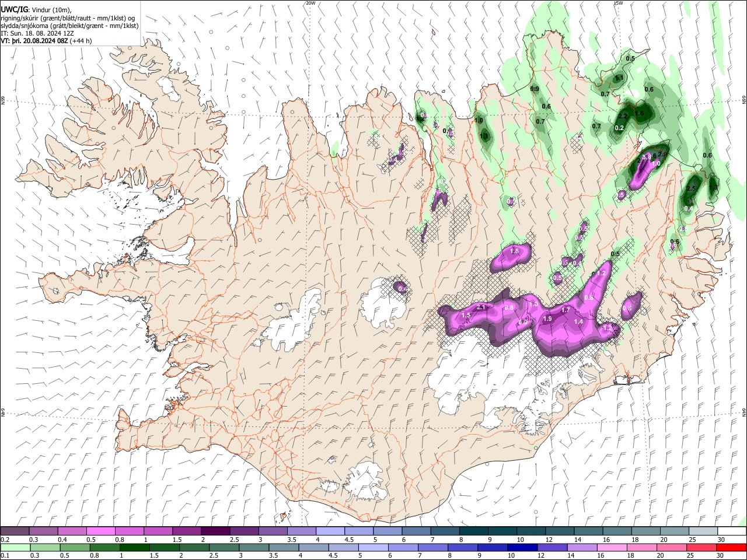Click the 2.2 value in the green rain area

click(623, 117)
